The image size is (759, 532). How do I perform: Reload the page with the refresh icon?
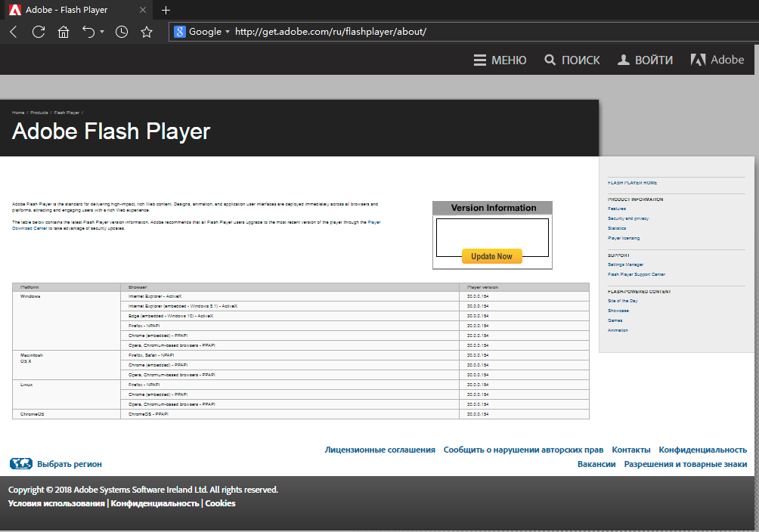39,32
